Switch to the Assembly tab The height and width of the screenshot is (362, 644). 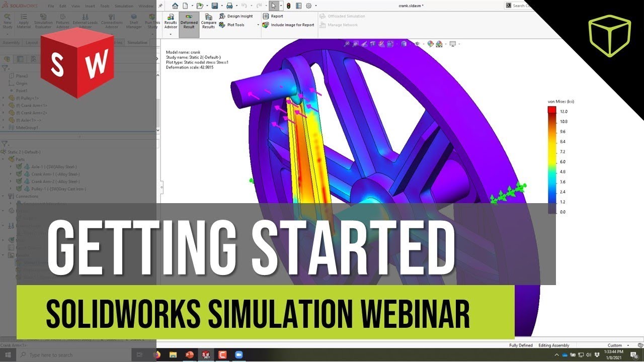coord(11,43)
